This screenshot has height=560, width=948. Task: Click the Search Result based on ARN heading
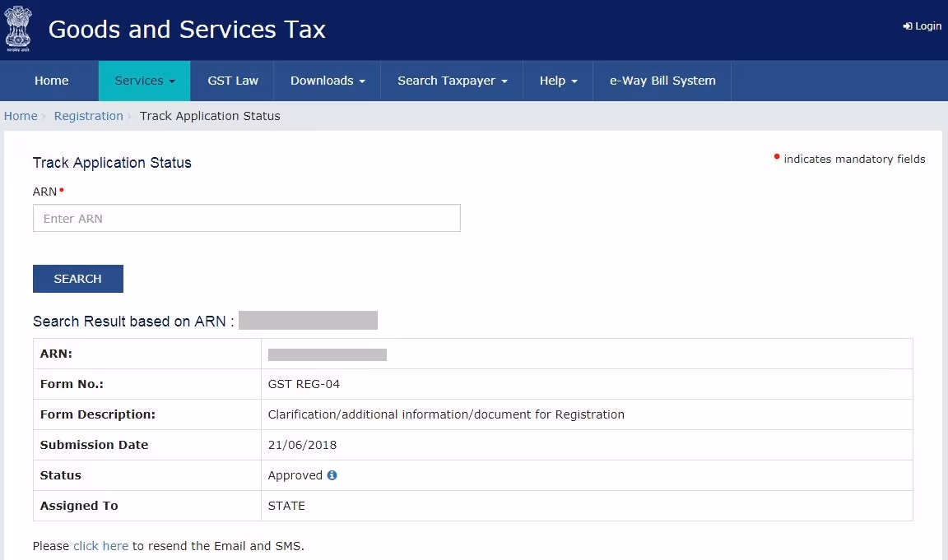tap(133, 322)
